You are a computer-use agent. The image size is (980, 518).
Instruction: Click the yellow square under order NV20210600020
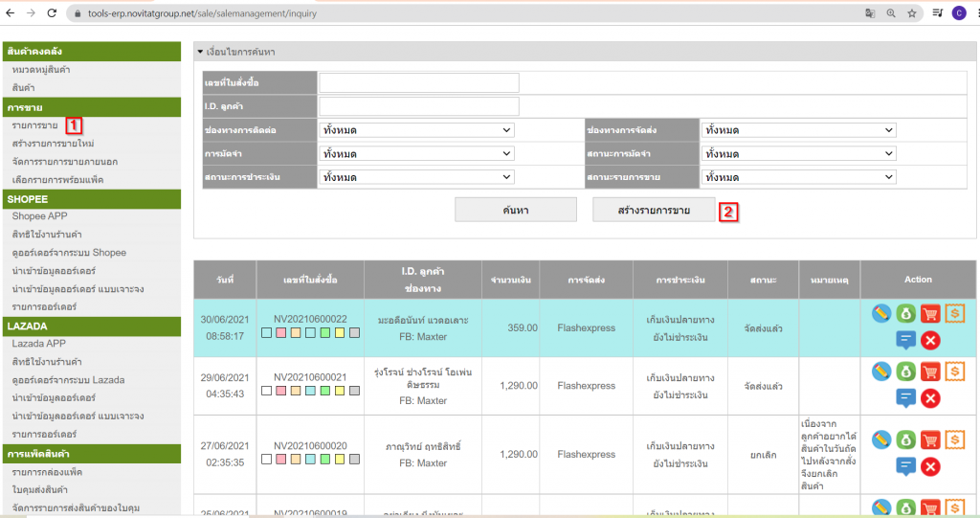[340, 461]
